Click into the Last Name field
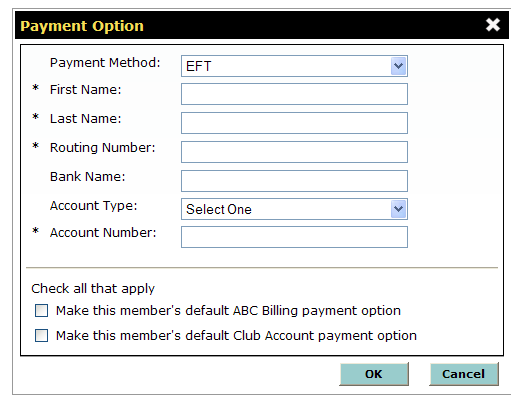 (x=294, y=123)
